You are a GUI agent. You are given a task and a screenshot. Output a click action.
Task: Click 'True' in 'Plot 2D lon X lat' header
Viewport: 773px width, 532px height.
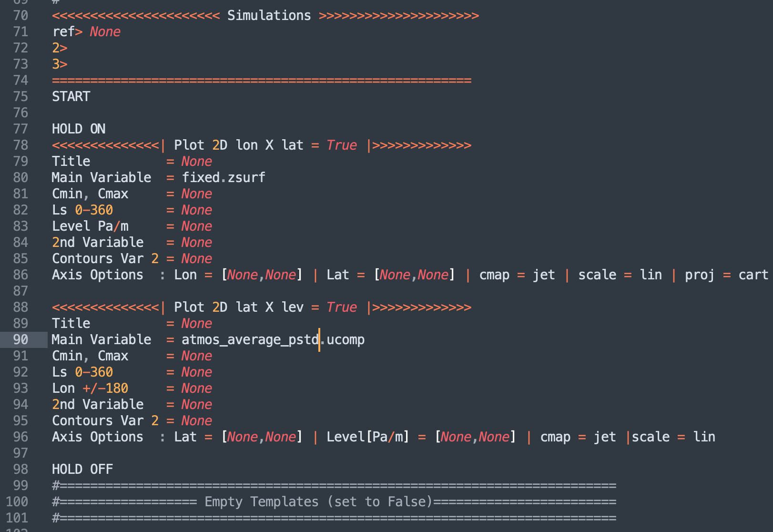[342, 145]
